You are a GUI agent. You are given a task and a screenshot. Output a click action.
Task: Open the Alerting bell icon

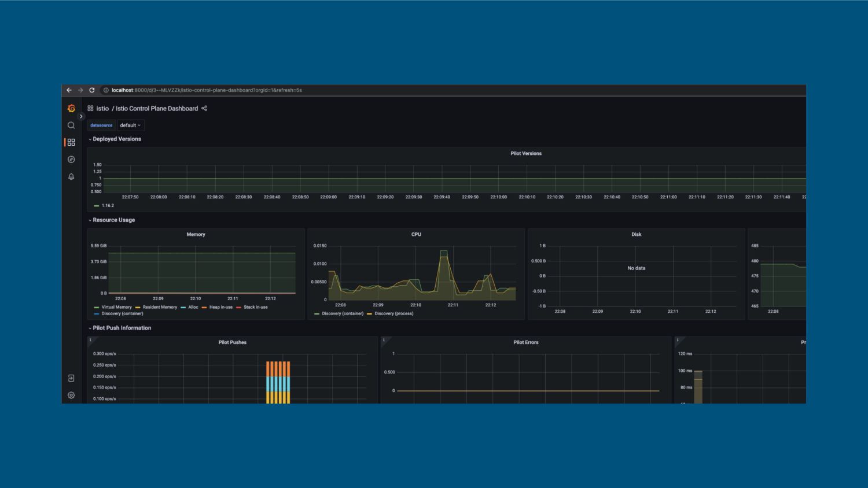click(71, 176)
